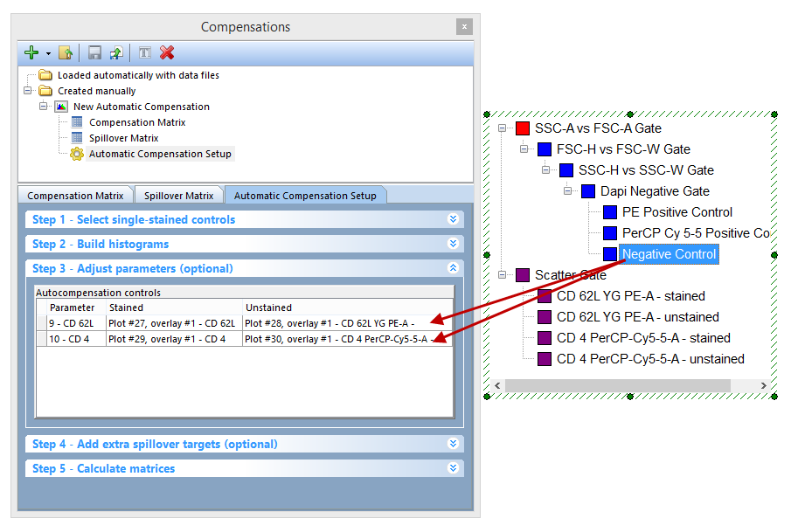Screen dimensions: 791x532
Task: Click the red SSC-A vs FSC-A Gate swatch
Action: point(523,128)
